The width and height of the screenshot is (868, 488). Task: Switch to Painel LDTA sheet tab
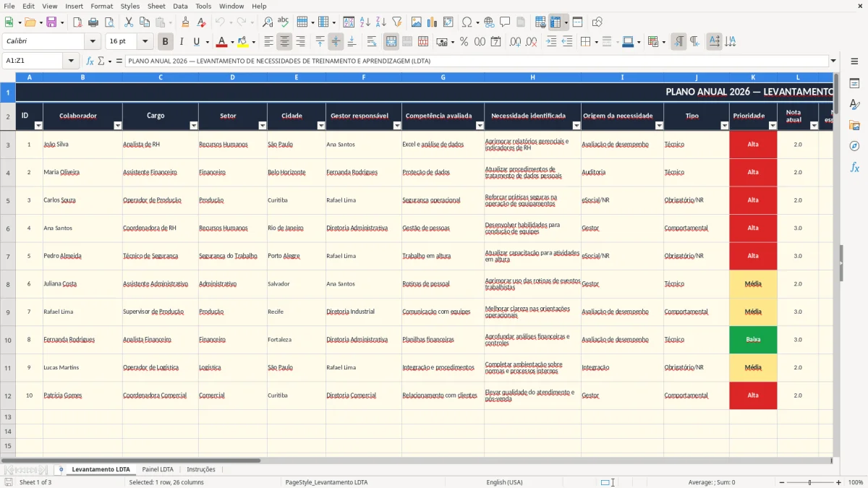(x=158, y=470)
